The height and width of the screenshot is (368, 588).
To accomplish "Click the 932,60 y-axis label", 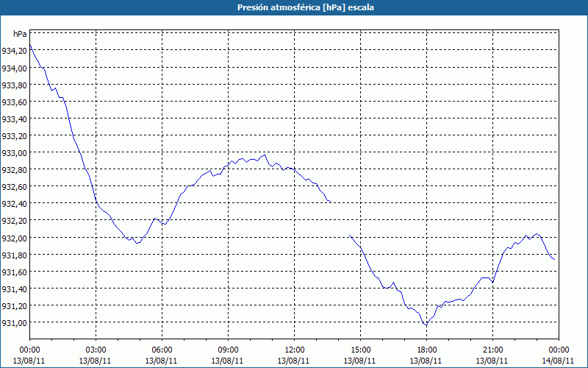I will click(x=15, y=187).
